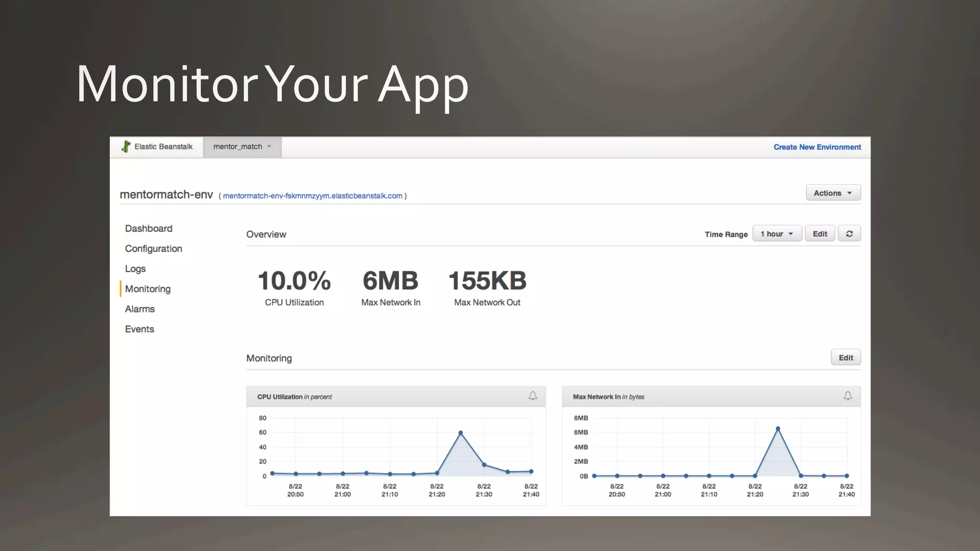Screen dimensions: 980x551
Task: Open the Alarms section
Action: [x=139, y=309]
